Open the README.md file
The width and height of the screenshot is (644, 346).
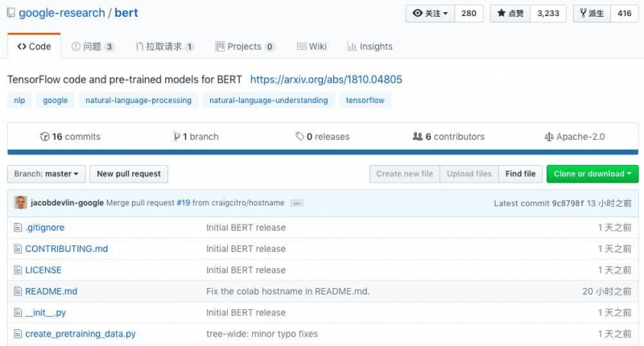click(x=52, y=291)
